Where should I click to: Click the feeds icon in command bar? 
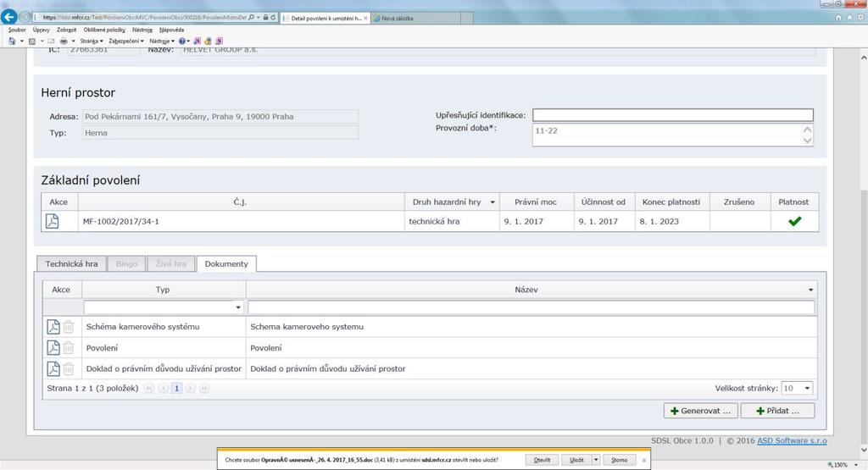(x=32, y=41)
